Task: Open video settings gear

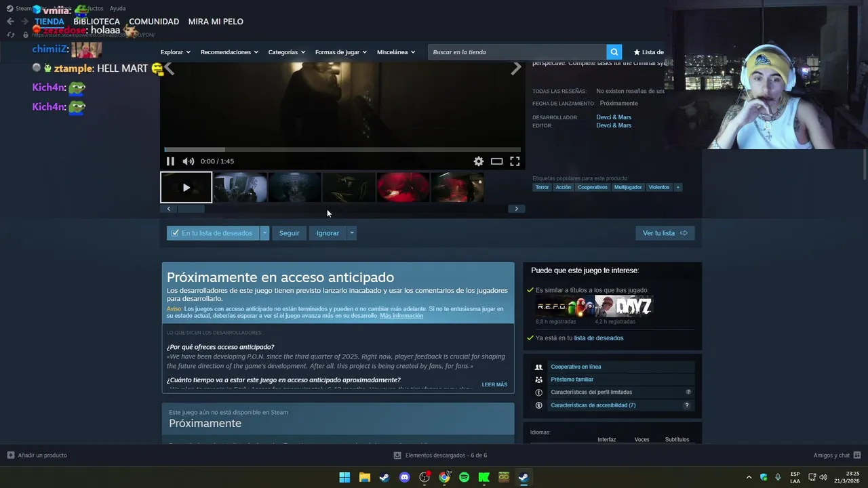Action: point(479,161)
